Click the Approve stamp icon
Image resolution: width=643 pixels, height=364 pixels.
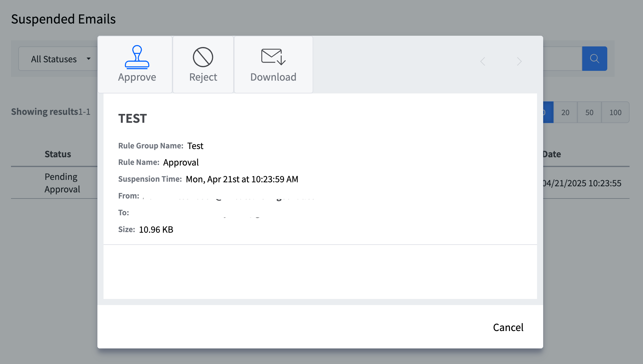[x=137, y=57]
